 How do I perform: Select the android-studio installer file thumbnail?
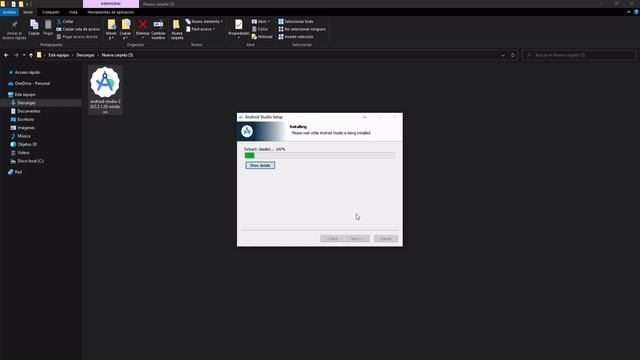105,90
